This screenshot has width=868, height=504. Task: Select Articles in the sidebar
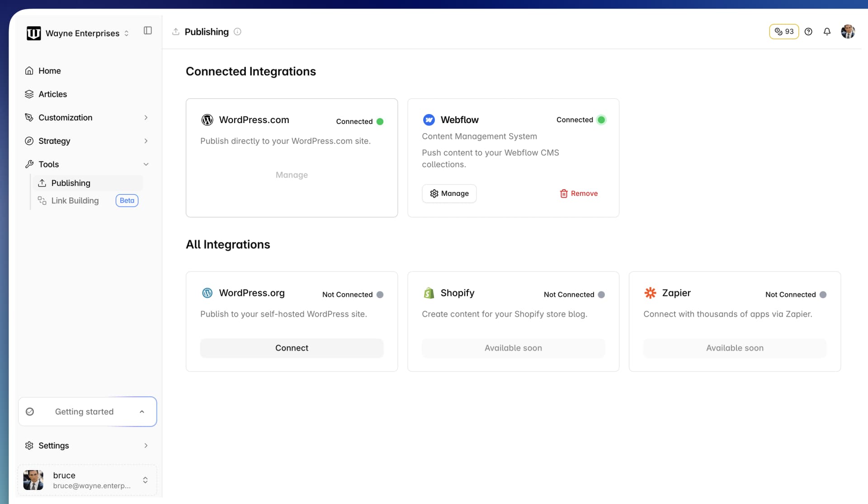tap(53, 94)
